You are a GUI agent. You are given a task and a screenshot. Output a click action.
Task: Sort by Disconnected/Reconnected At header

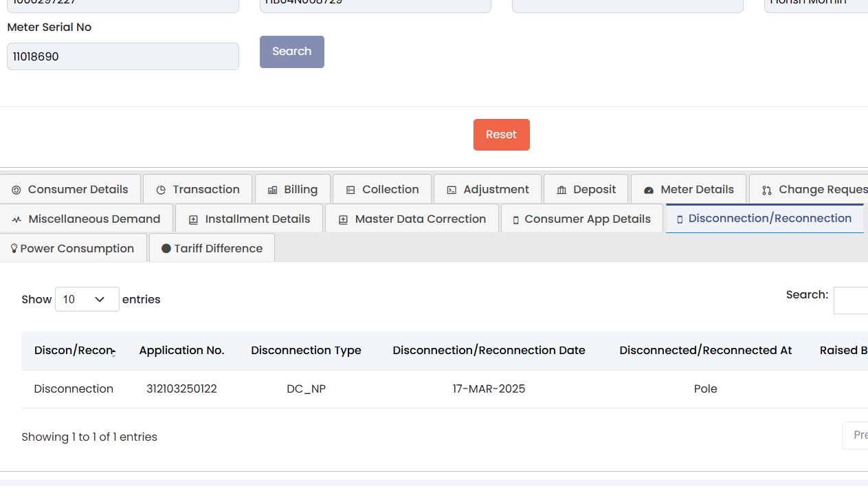click(705, 351)
